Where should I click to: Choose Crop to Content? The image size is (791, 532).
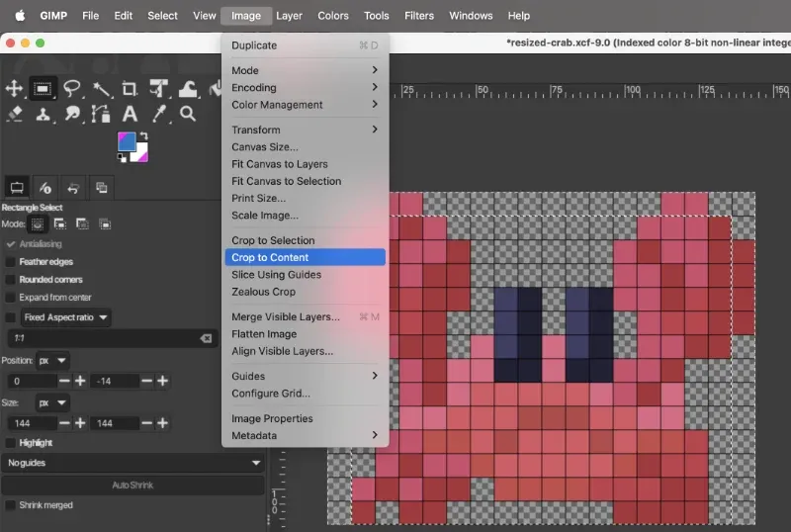(x=305, y=257)
